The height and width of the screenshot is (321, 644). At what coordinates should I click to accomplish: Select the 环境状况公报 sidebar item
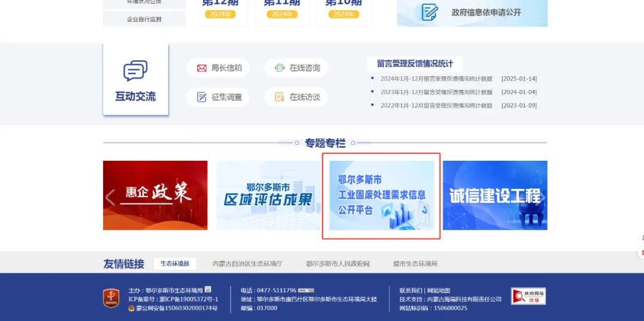coord(144,2)
